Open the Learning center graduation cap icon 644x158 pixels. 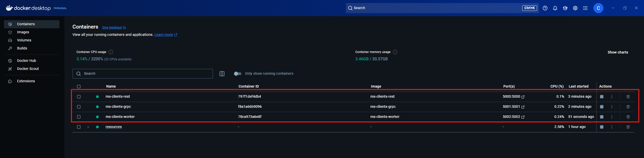pyautogui.click(x=565, y=8)
